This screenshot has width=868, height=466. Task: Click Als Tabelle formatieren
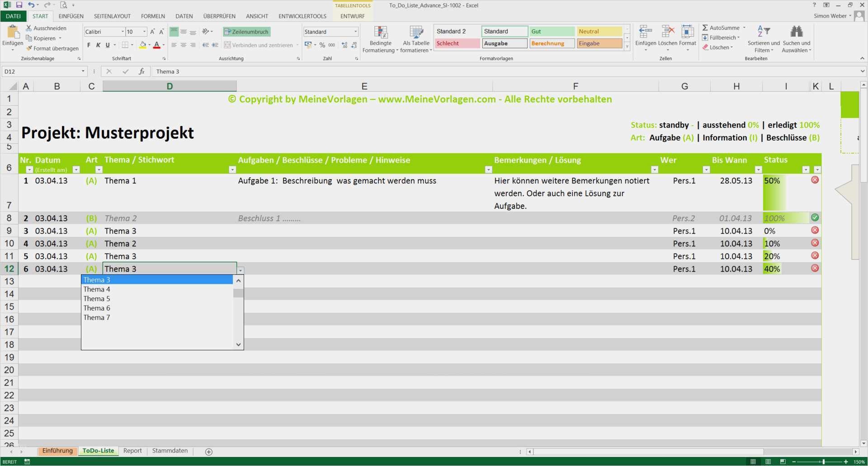tap(415, 39)
